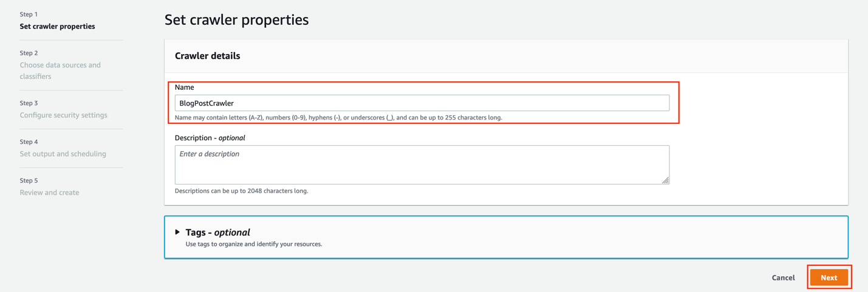Click into the Description text area

[422, 165]
